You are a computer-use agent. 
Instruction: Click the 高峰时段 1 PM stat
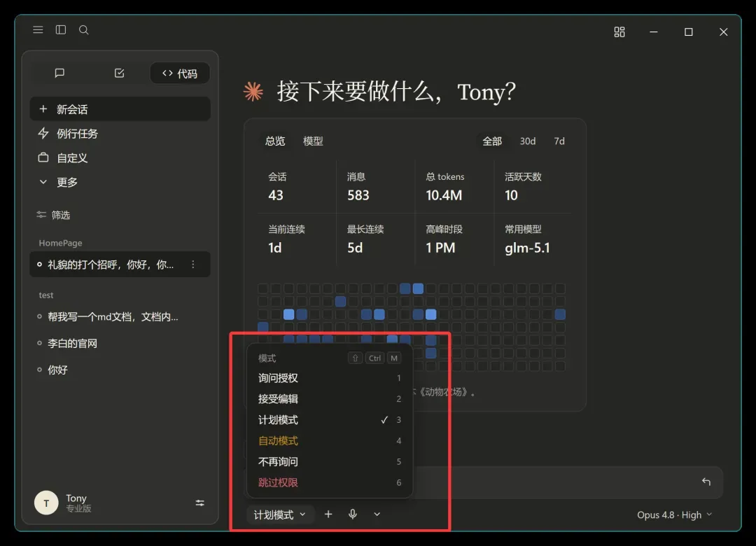(x=454, y=239)
